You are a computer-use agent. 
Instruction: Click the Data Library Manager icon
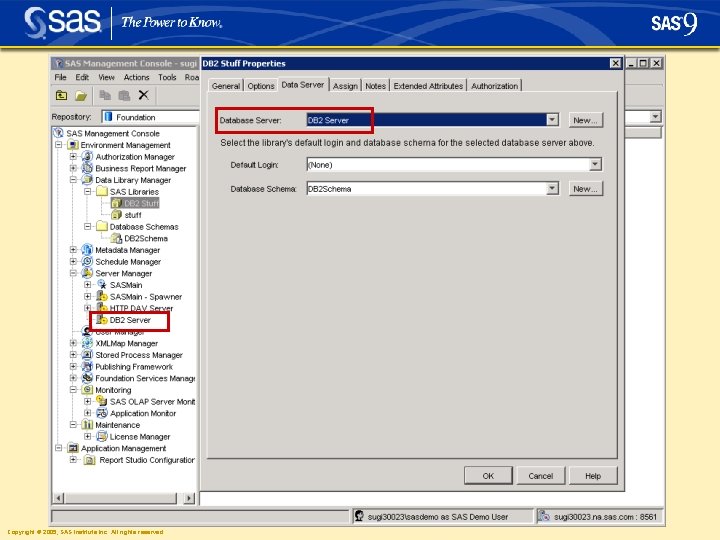coord(87,180)
